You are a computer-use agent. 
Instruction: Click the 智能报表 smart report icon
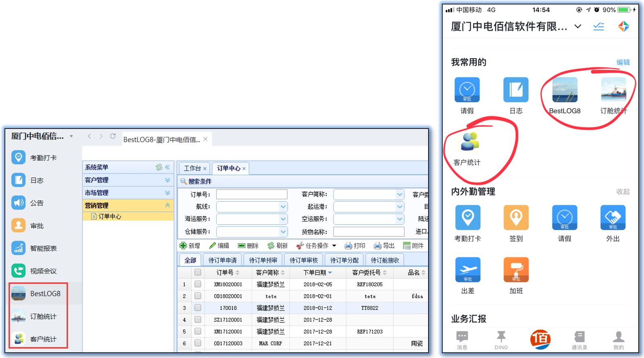pyautogui.click(x=18, y=248)
